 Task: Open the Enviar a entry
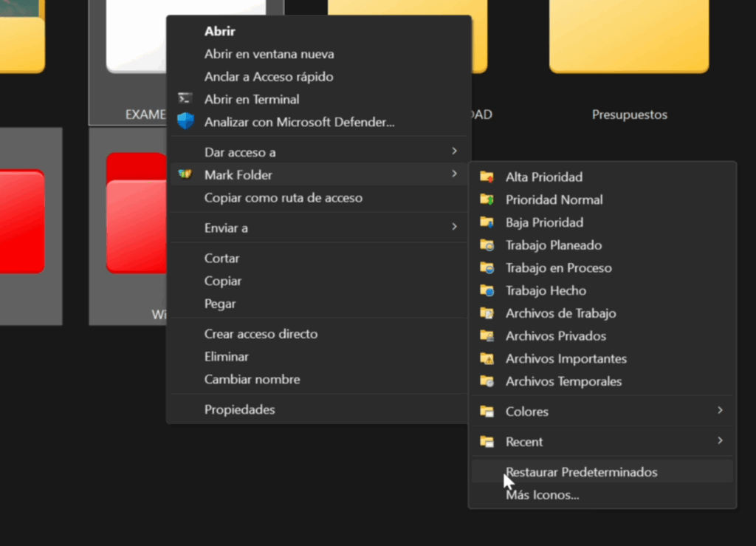pos(319,228)
